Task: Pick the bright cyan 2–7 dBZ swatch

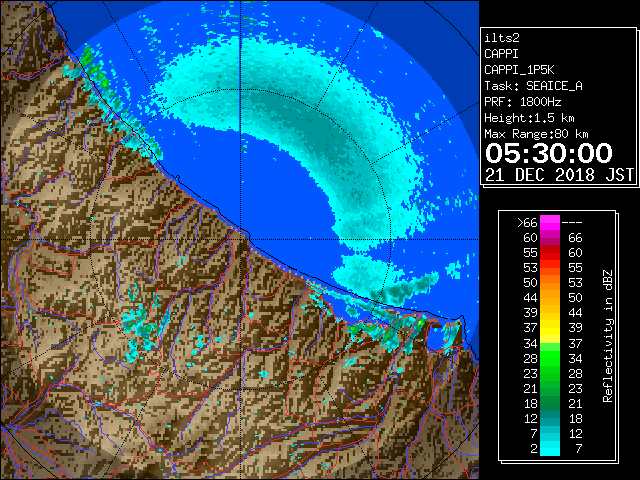Action: point(550,449)
